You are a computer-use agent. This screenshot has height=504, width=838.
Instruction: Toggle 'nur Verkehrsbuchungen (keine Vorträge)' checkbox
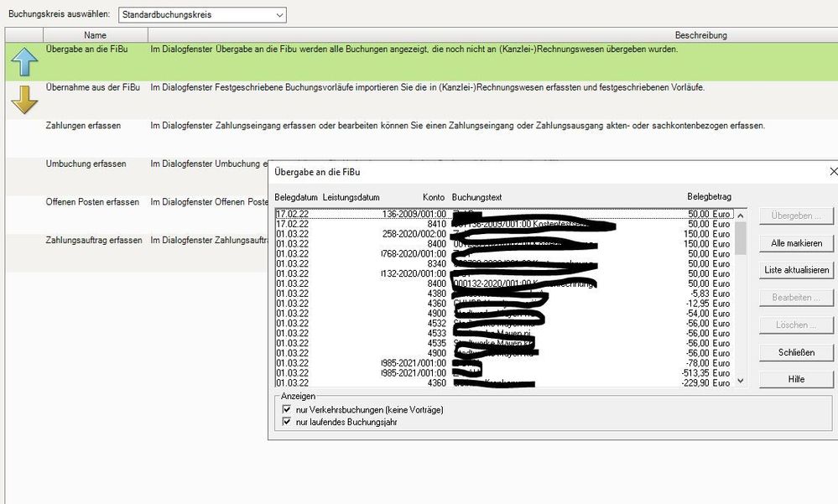tap(286, 409)
